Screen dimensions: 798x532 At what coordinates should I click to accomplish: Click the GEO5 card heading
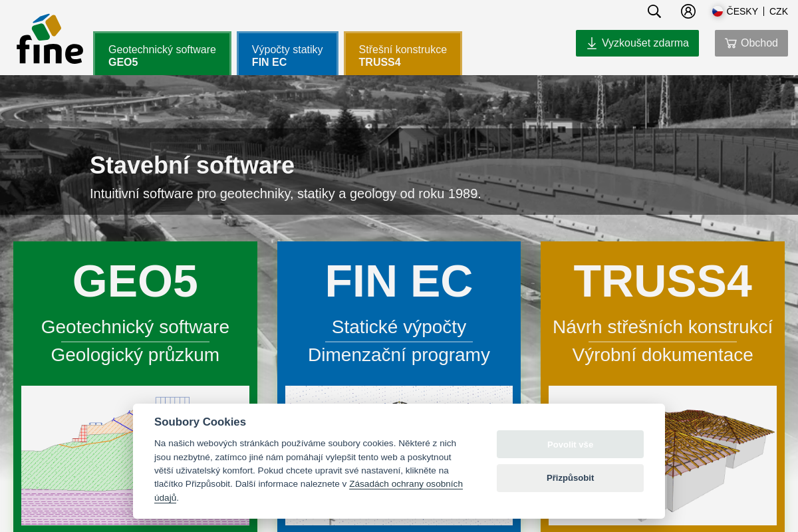135,281
